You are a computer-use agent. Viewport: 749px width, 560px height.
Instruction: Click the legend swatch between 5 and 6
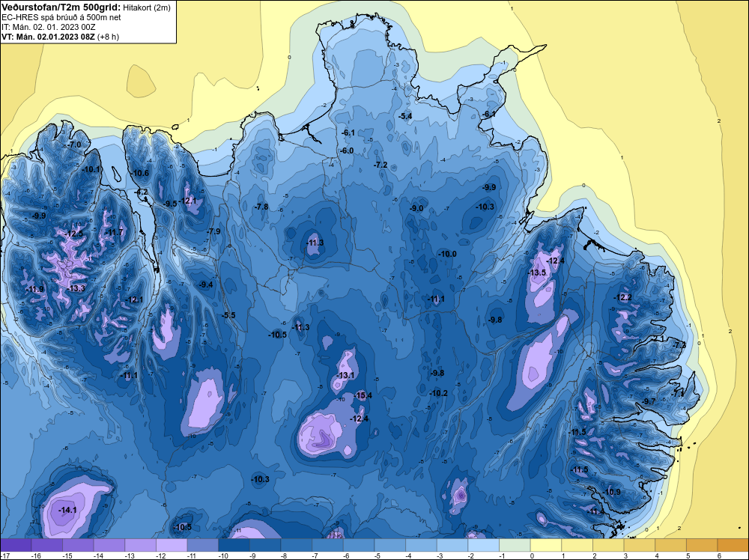click(703, 545)
